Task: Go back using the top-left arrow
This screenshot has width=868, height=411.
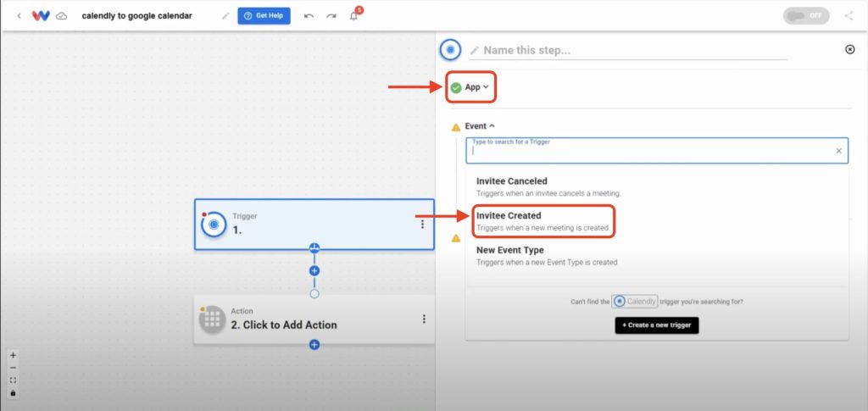Action: pyautogui.click(x=19, y=16)
